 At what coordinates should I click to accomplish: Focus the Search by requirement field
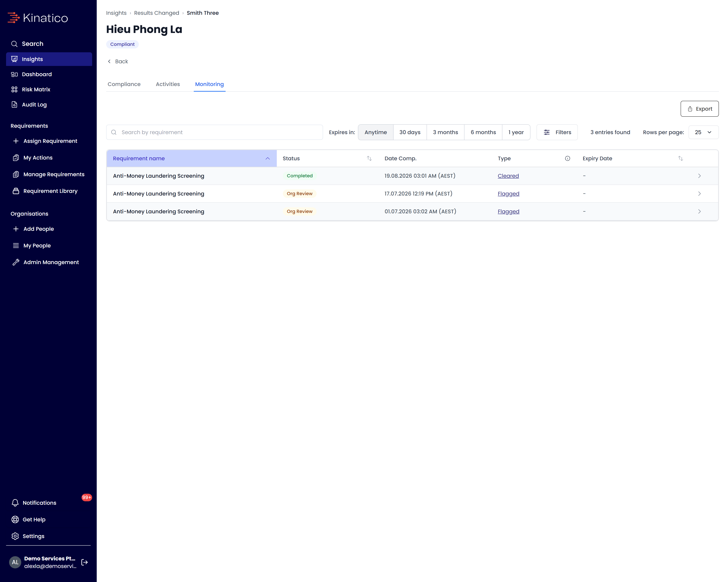tap(214, 132)
